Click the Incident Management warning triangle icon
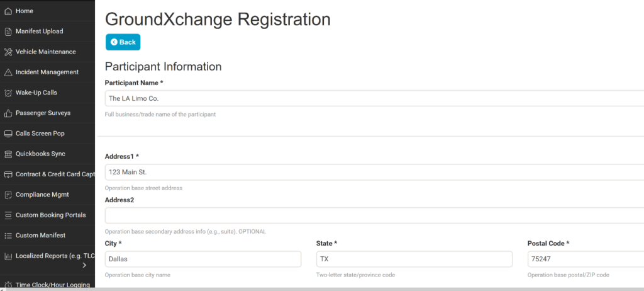Viewport: 644px width, 291px height. pyautogui.click(x=8, y=72)
